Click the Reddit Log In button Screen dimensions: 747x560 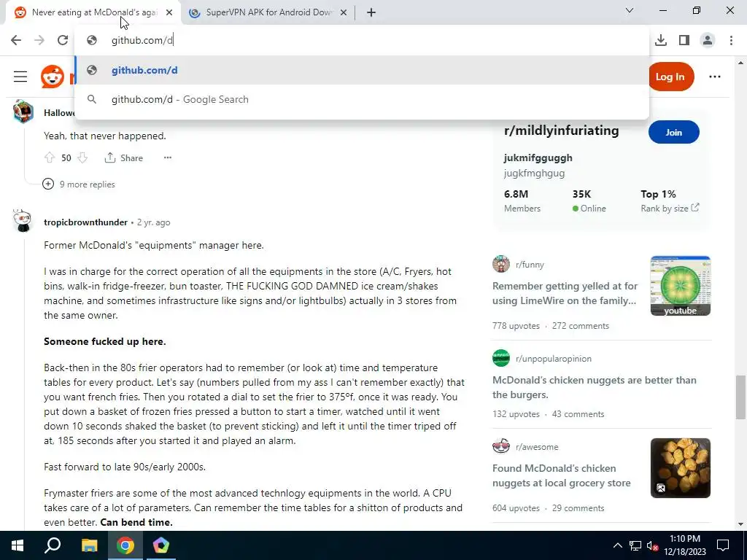[x=670, y=77]
